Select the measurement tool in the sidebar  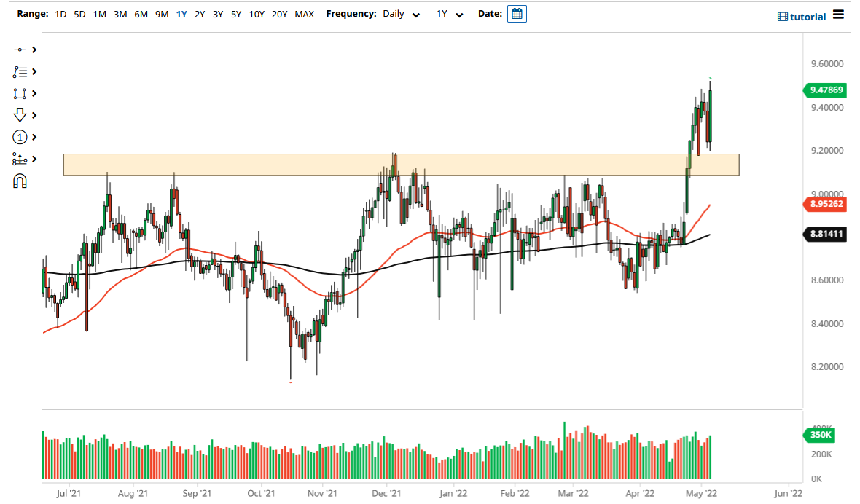point(20,159)
